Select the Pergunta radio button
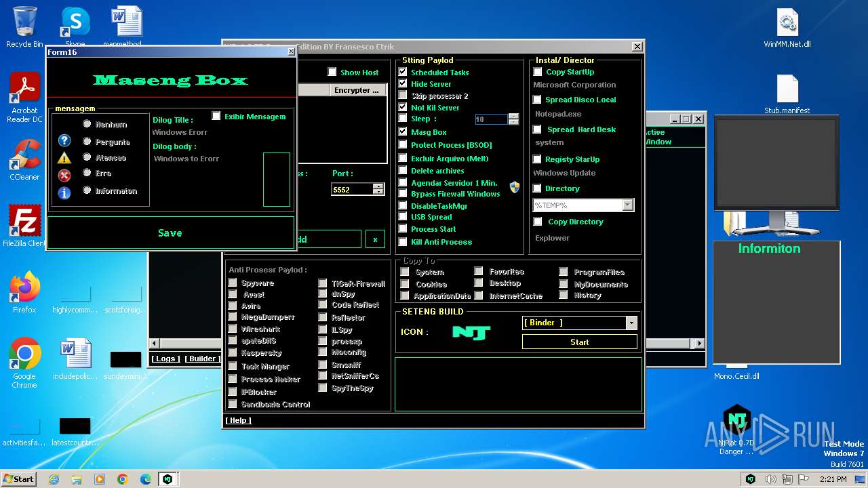This screenshot has width=868, height=488. pos(87,142)
